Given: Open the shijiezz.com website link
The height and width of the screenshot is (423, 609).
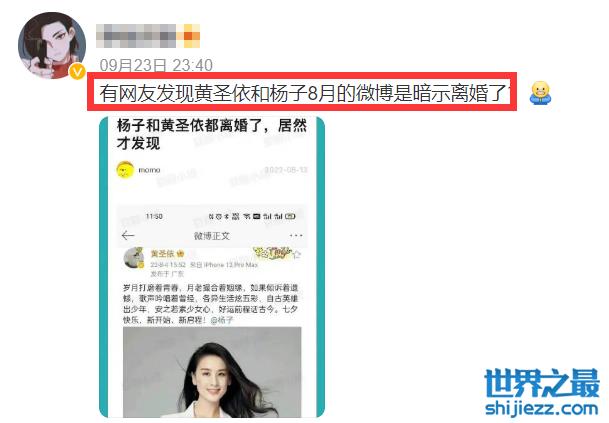Looking at the screenshot, I should [x=541, y=409].
